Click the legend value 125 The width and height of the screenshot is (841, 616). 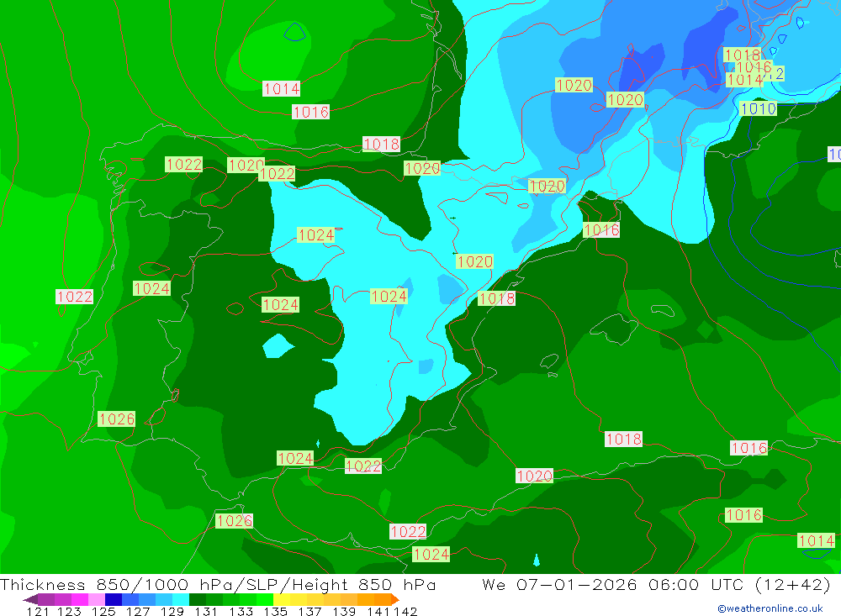[x=103, y=611]
